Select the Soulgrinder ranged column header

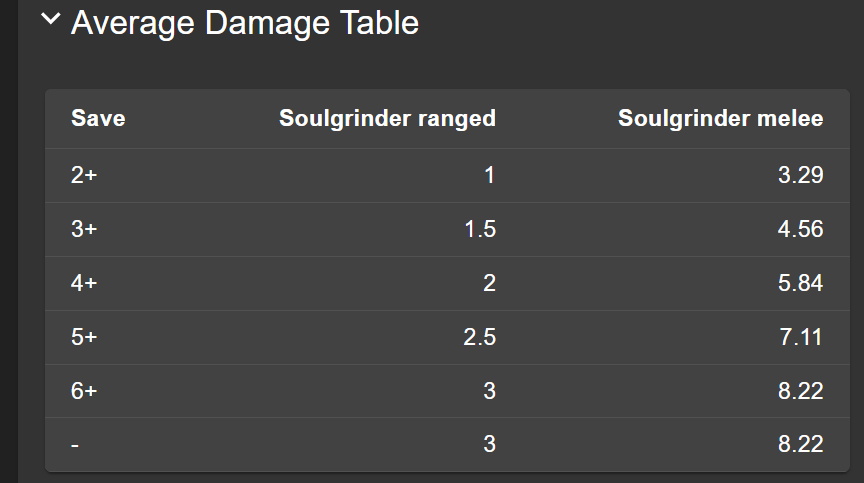[387, 119]
